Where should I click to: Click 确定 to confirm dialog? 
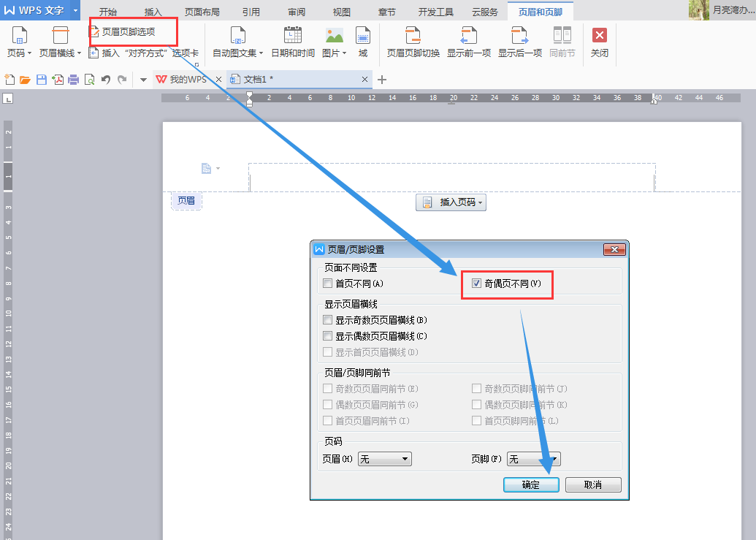(x=531, y=484)
